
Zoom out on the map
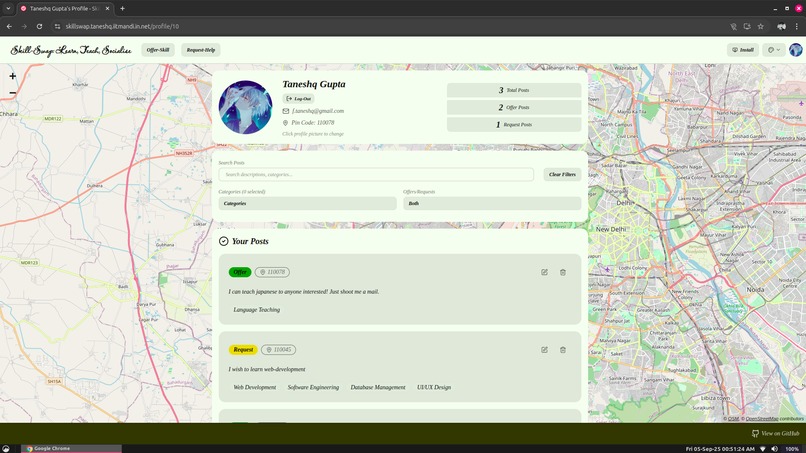pyautogui.click(x=12, y=93)
